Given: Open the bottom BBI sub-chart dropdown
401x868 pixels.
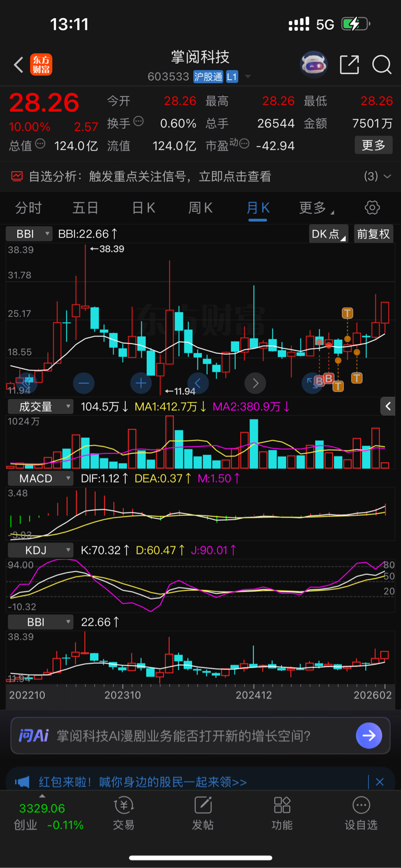Looking at the screenshot, I should (x=40, y=622).
